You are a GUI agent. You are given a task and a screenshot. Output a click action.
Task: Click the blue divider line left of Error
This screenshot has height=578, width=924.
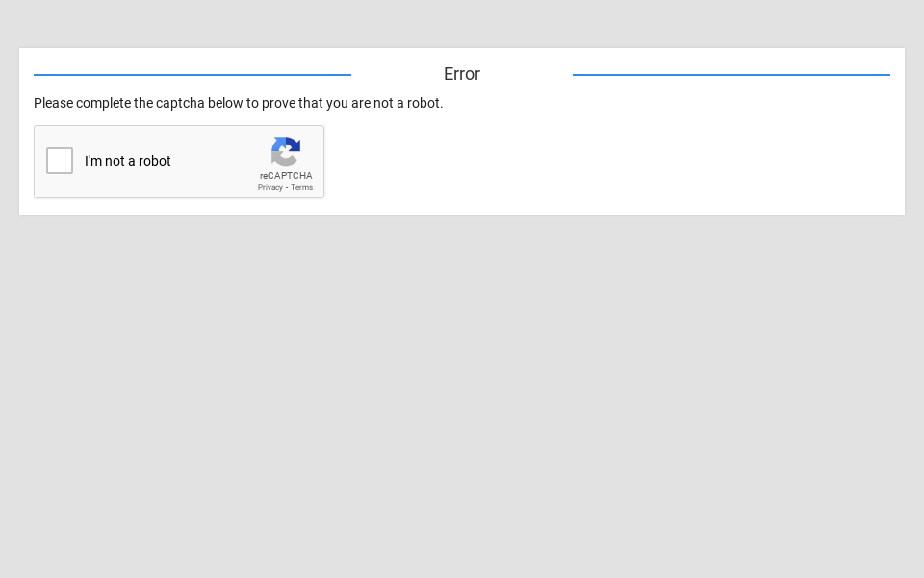tap(192, 75)
